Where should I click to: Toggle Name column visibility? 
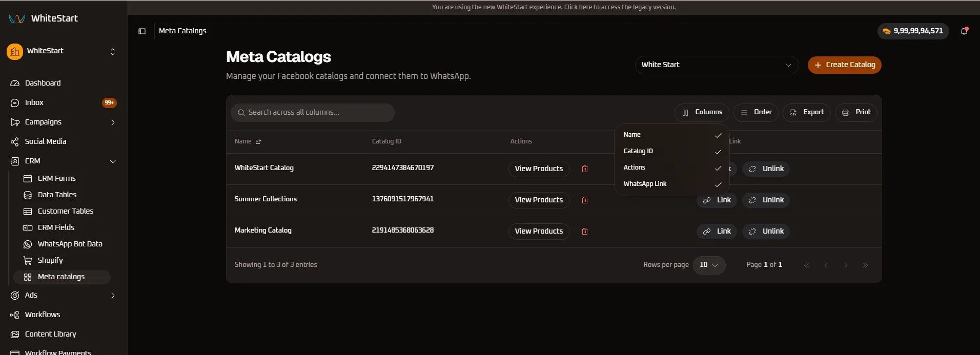(x=672, y=135)
